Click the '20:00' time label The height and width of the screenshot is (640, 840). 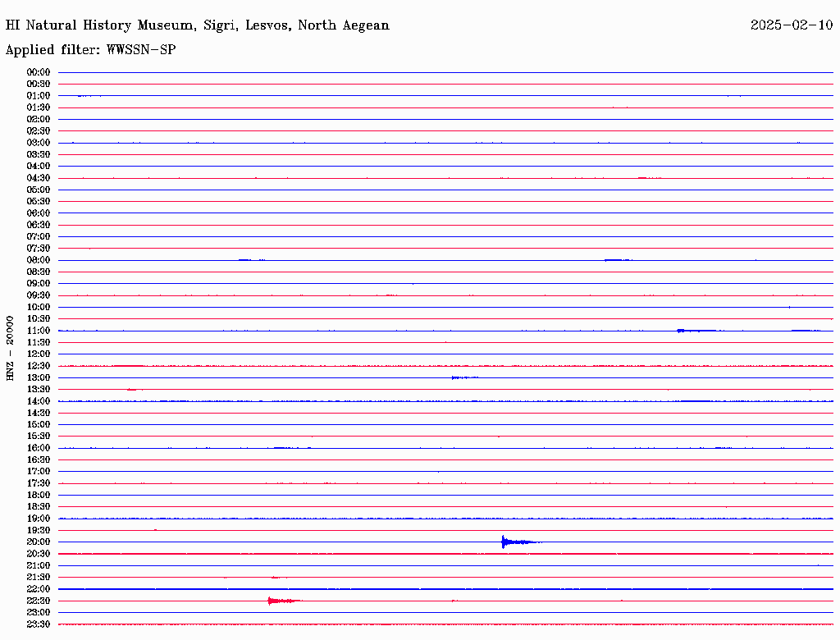(39, 542)
